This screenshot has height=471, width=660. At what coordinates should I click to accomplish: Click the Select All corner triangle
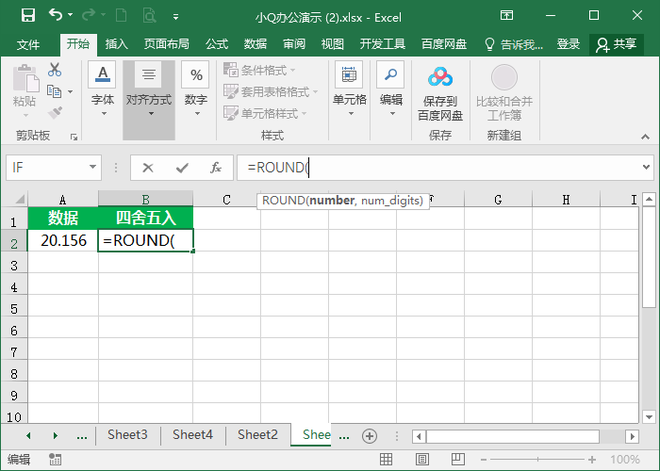(x=19, y=199)
